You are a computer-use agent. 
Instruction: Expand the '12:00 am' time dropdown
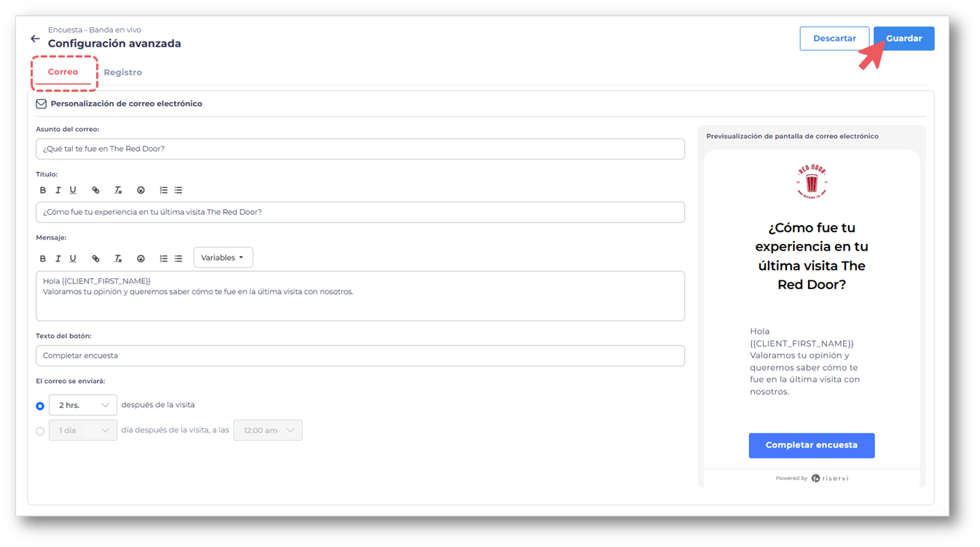tap(267, 430)
